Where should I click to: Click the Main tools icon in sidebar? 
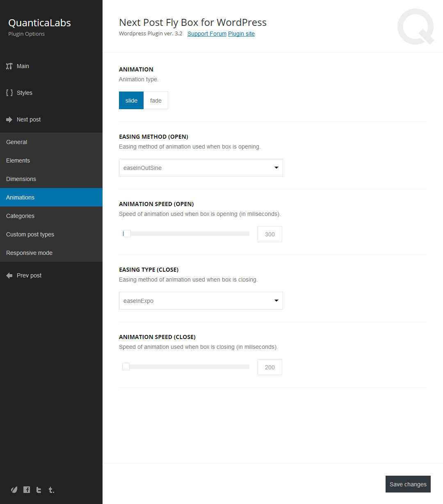(9, 66)
